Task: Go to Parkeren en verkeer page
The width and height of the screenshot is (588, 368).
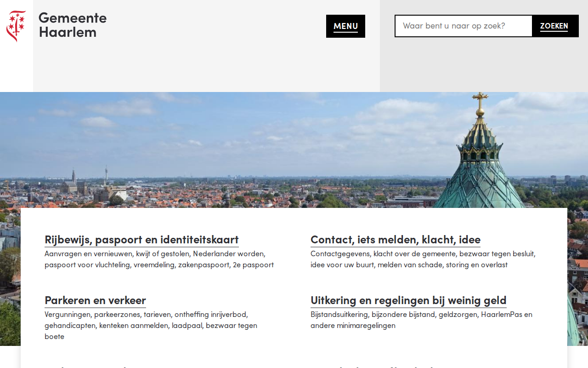Action: (x=95, y=300)
